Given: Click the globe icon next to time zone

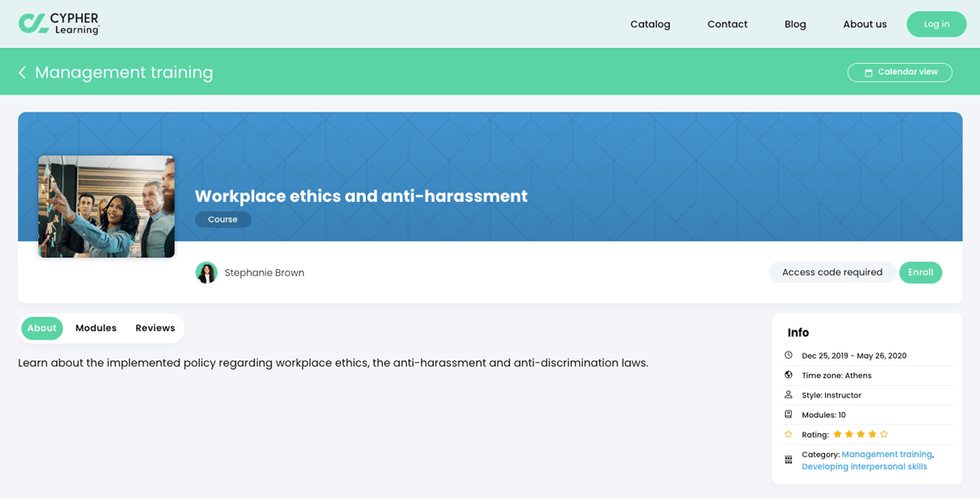Looking at the screenshot, I should (788, 375).
